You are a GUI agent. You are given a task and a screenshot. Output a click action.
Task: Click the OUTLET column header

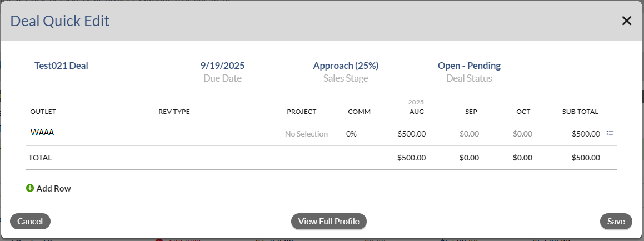(43, 112)
